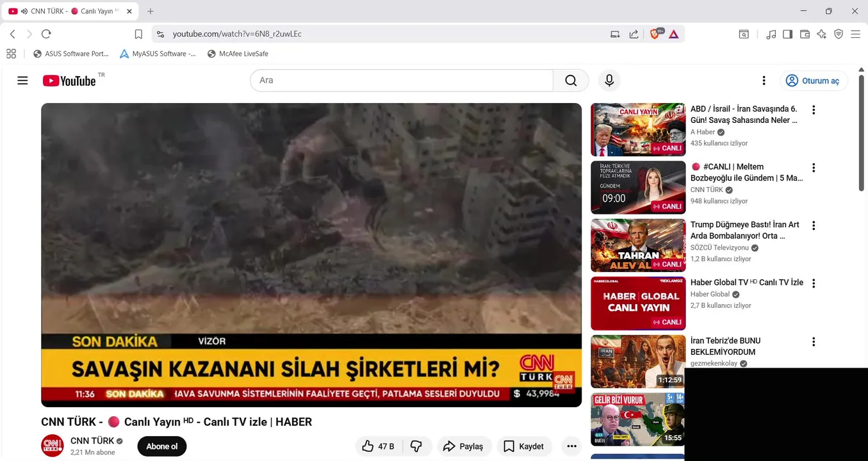Open Leo AI sparkle icon
Viewport: 868px width, 461px height.
(822, 34)
